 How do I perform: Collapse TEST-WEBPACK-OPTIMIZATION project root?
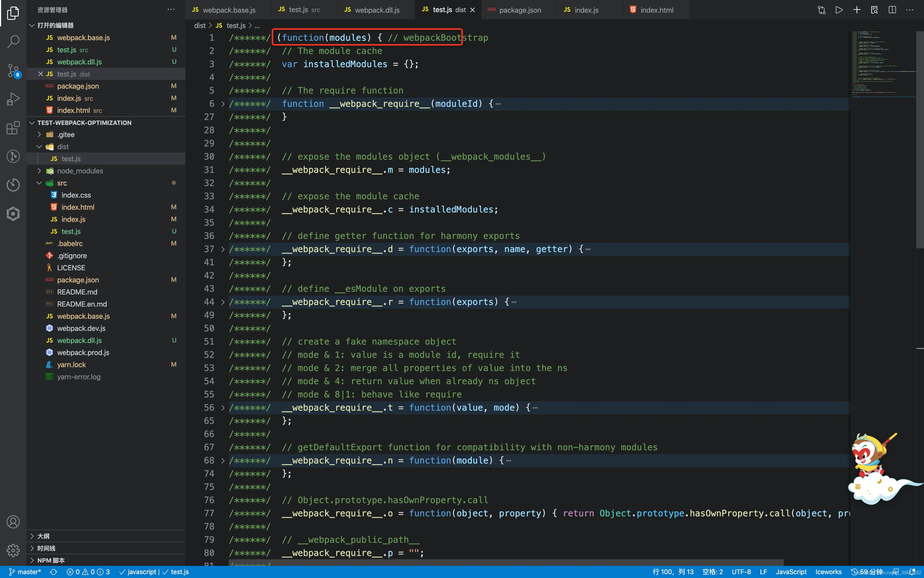pos(32,123)
